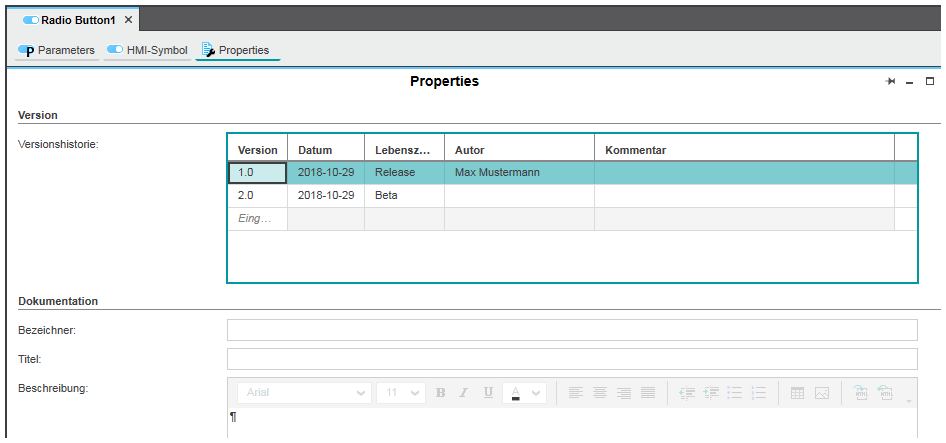This screenshot has height=443, width=946.
Task: Click the Beta lifecycle cell
Action: (405, 196)
